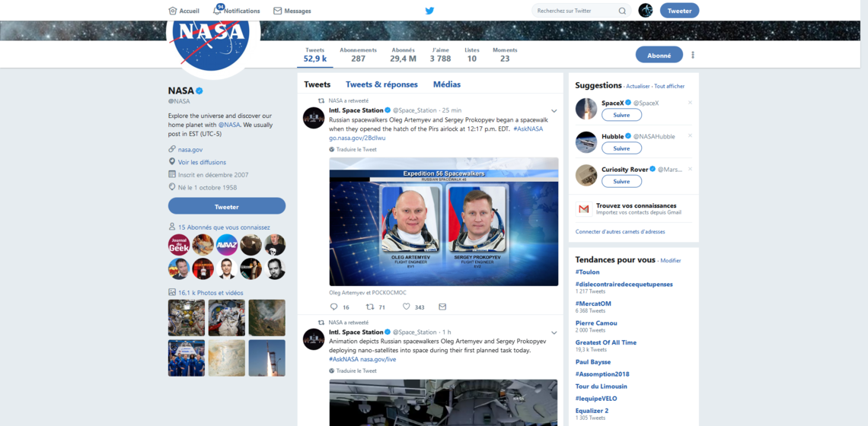Click the search magnifier icon
The image size is (868, 426).
pos(622,11)
